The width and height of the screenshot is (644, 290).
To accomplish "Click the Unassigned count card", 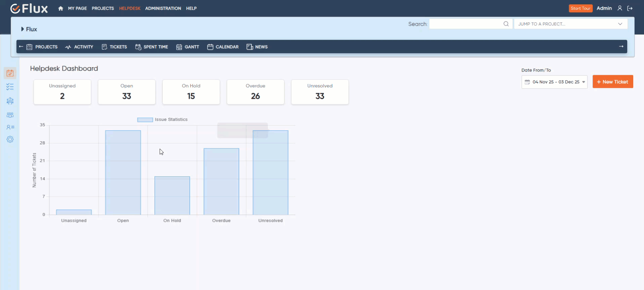I will [63, 92].
